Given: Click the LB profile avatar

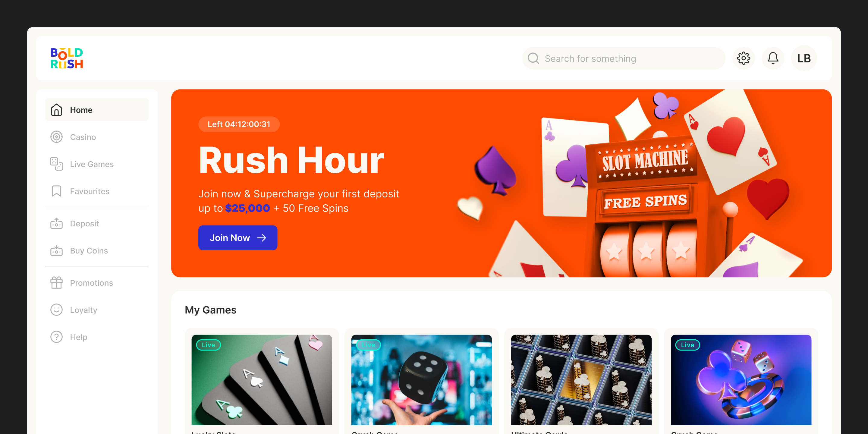Looking at the screenshot, I should [x=804, y=58].
